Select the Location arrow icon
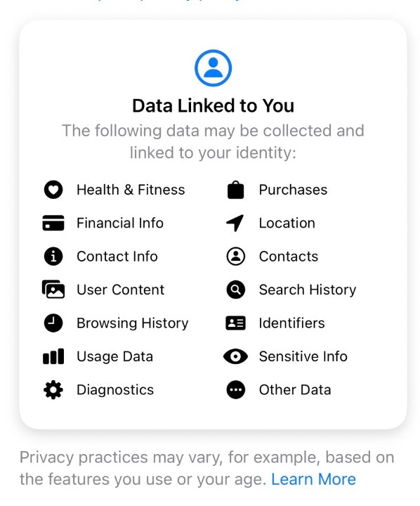The width and height of the screenshot is (420, 506). (235, 223)
